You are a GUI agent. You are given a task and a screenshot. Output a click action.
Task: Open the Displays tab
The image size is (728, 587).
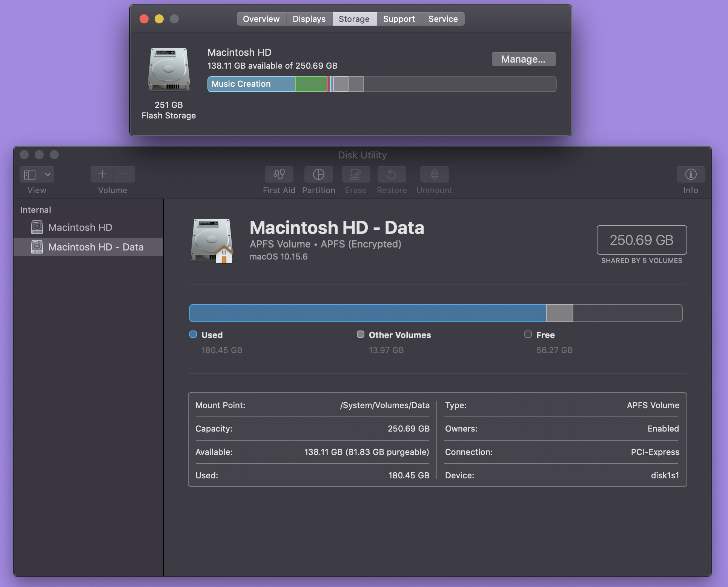pos(309,18)
